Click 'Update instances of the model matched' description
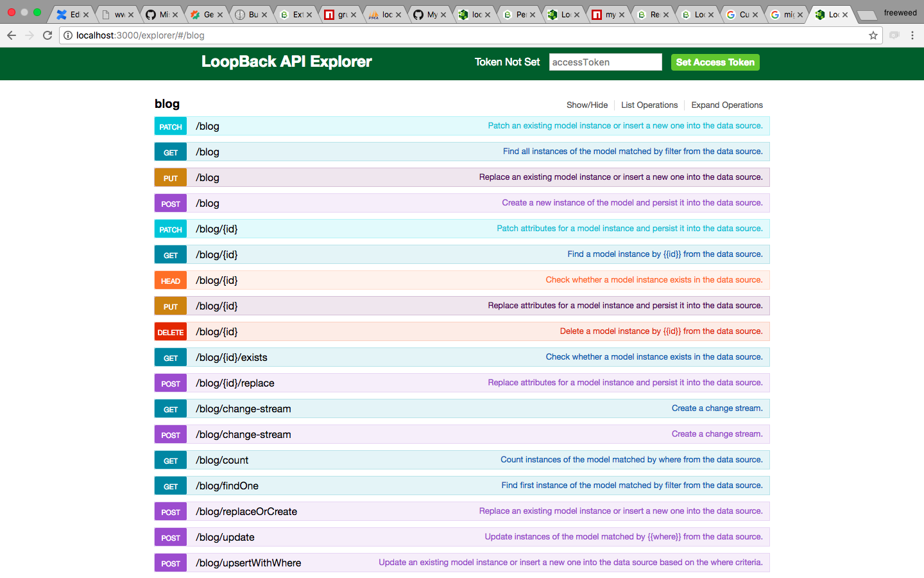This screenshot has width=924, height=578. [x=624, y=536]
